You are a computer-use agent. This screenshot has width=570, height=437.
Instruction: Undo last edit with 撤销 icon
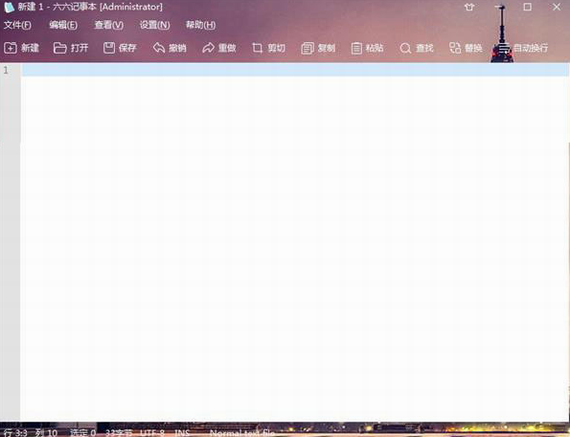(x=169, y=48)
